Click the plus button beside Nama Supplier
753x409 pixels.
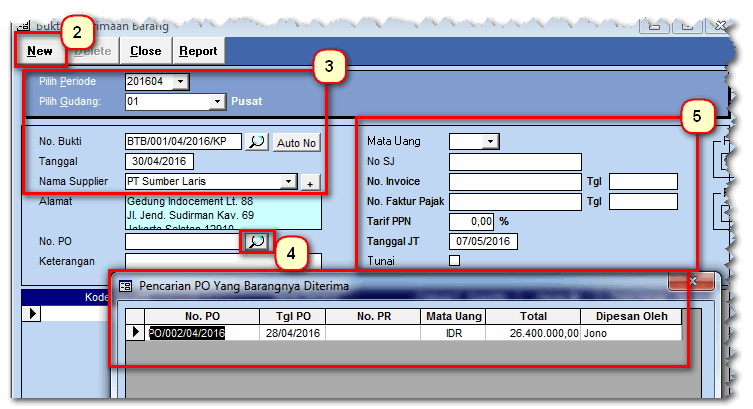tap(310, 183)
